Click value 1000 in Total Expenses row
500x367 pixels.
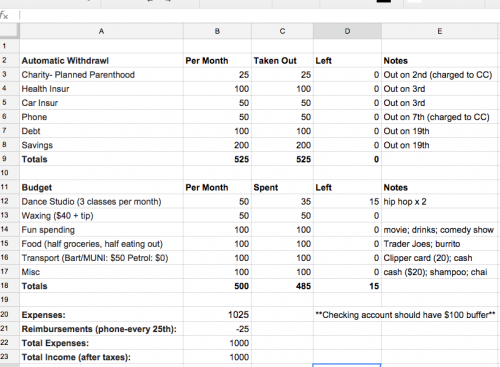point(217,343)
